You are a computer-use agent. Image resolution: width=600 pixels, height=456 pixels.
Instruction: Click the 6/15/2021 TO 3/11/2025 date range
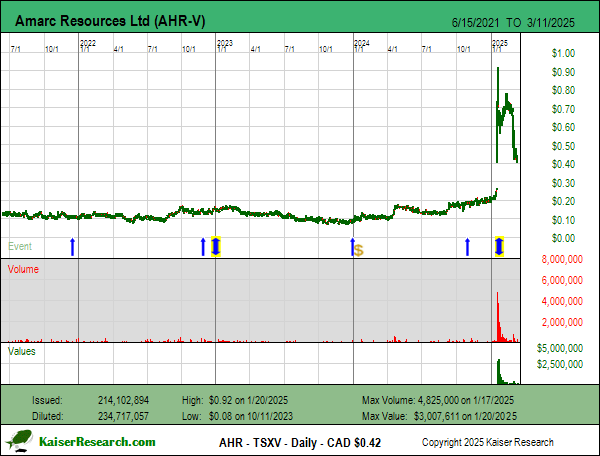513,23
